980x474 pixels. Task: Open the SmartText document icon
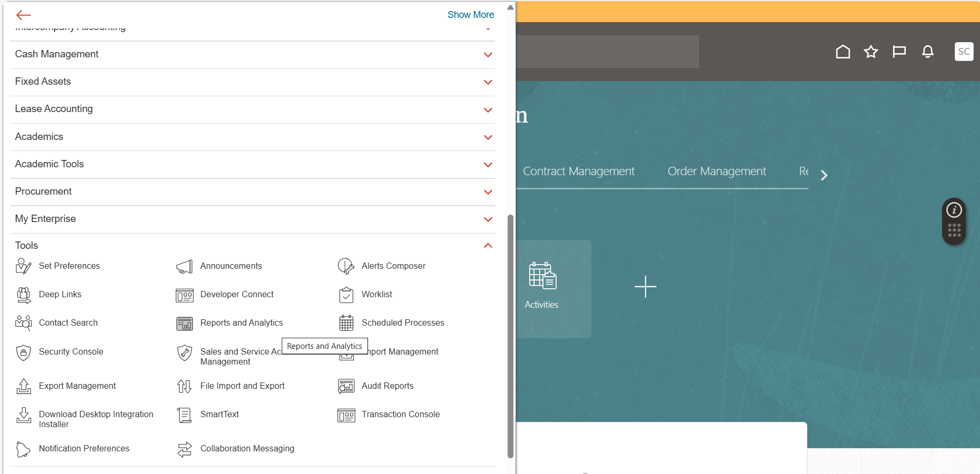click(184, 415)
